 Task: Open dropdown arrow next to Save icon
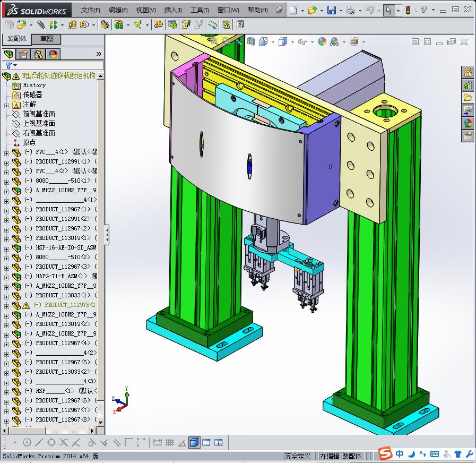tap(341, 11)
